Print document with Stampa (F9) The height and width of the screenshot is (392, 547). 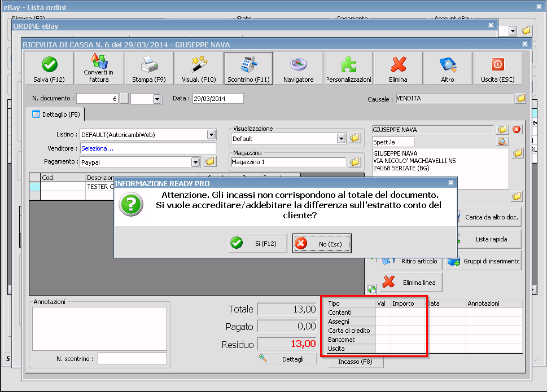[149, 68]
